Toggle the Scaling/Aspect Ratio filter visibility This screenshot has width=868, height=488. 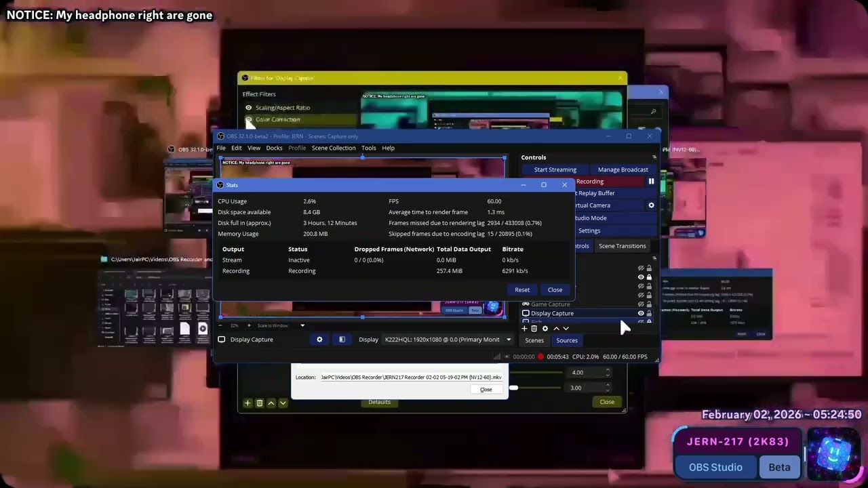coord(248,108)
